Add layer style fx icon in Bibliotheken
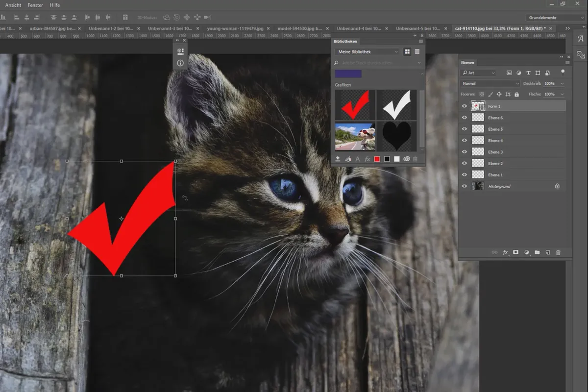The width and height of the screenshot is (588, 392). click(367, 159)
